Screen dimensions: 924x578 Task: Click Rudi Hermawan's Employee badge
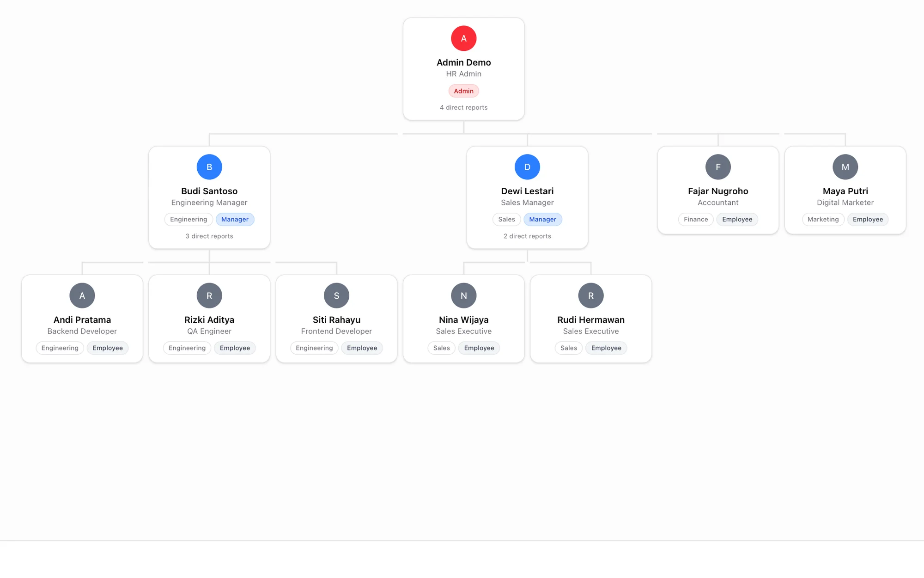606,348
